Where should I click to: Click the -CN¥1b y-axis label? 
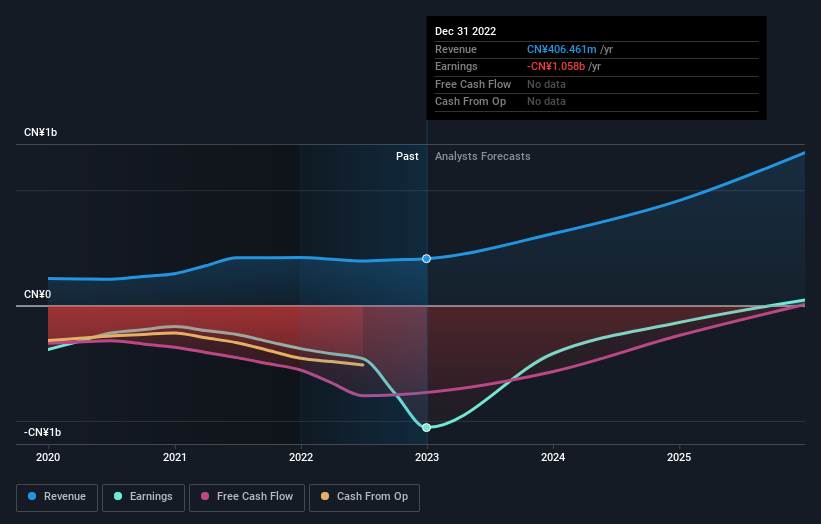42,432
